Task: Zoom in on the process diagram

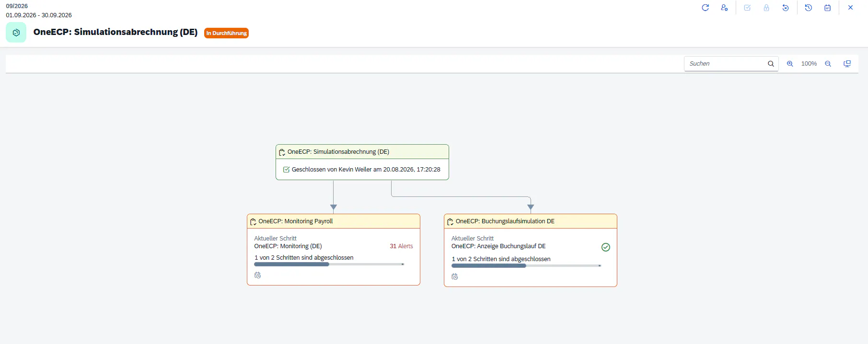Action: click(790, 64)
